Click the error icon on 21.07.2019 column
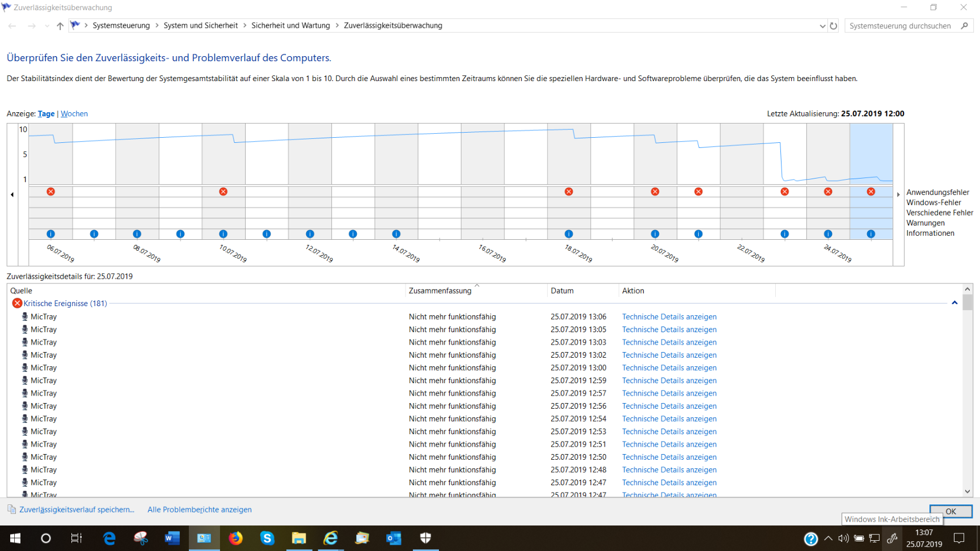 pyautogui.click(x=699, y=192)
